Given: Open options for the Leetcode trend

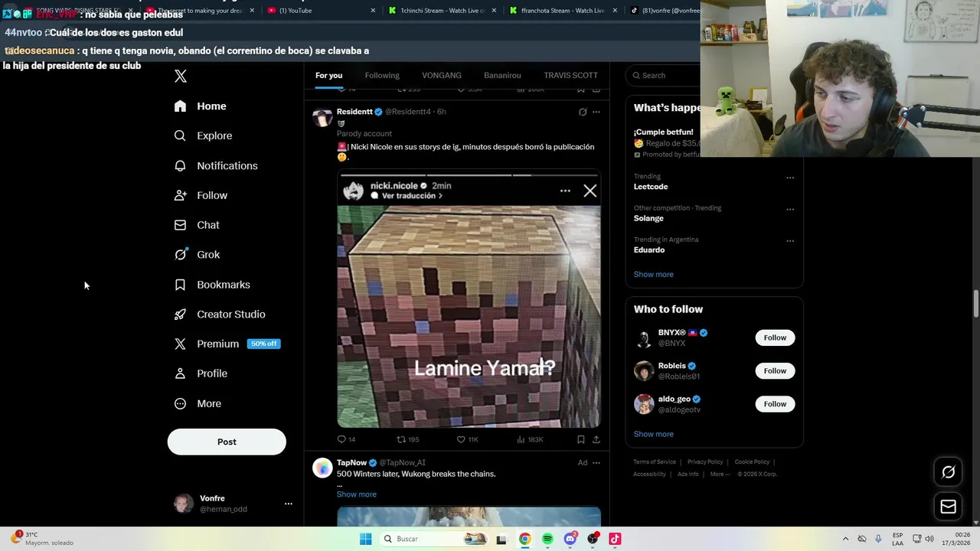Looking at the screenshot, I should pos(790,178).
